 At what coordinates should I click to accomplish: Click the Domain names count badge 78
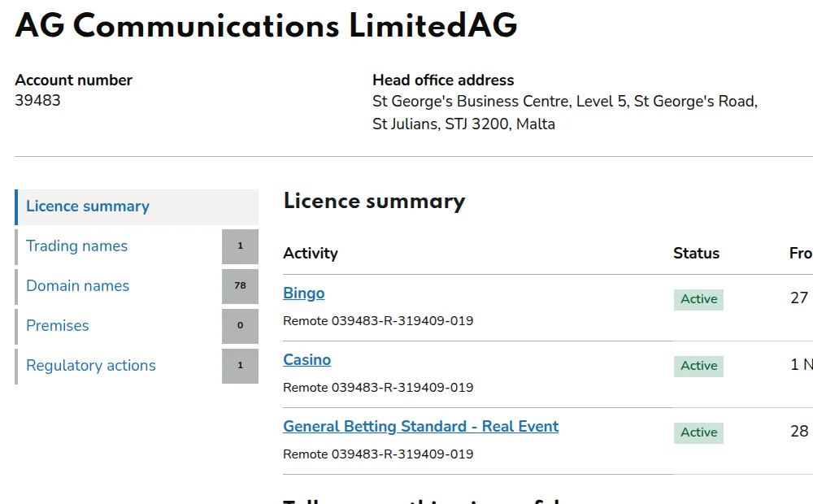(x=240, y=286)
